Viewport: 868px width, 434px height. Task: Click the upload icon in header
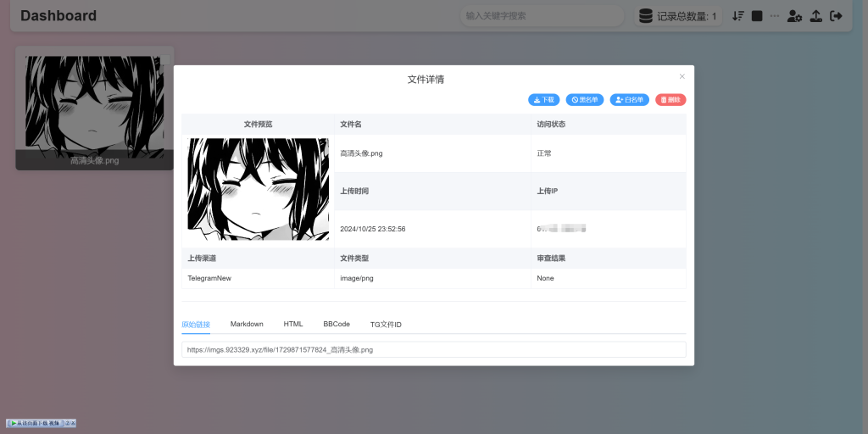816,16
